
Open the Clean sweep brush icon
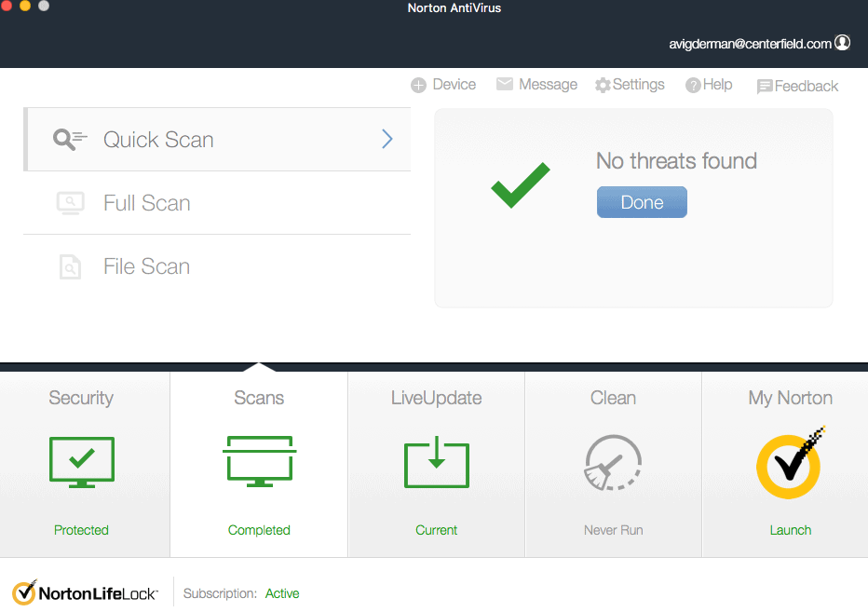(613, 462)
